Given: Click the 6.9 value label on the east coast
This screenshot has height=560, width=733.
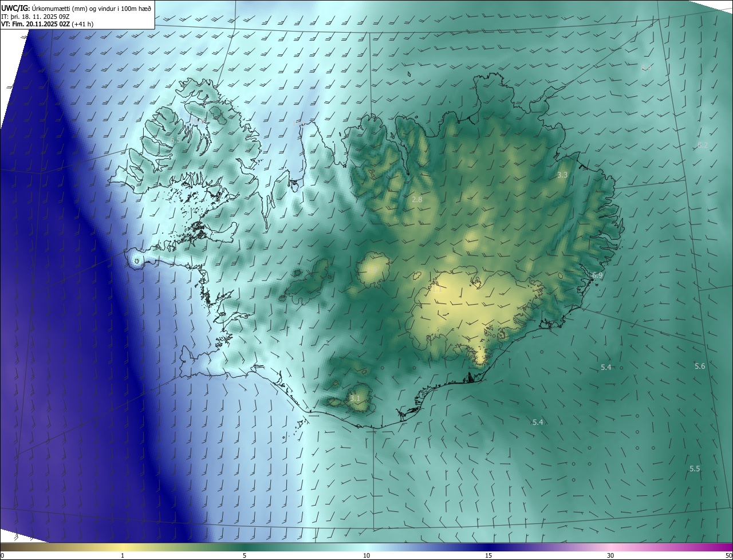Looking at the screenshot, I should click(x=597, y=276).
